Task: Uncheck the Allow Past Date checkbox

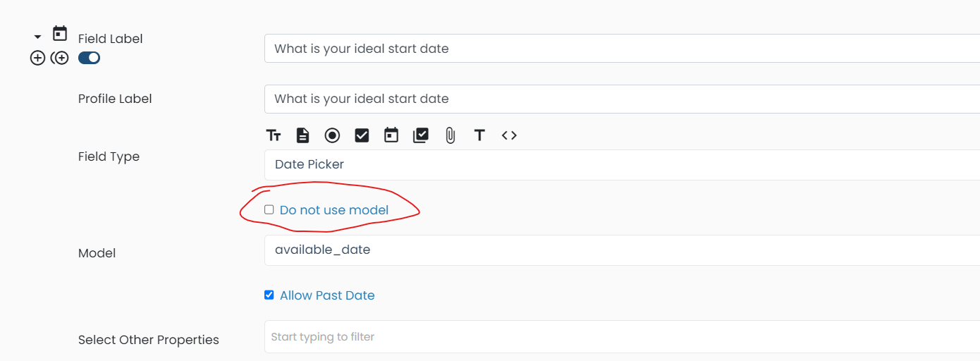Action: (269, 295)
